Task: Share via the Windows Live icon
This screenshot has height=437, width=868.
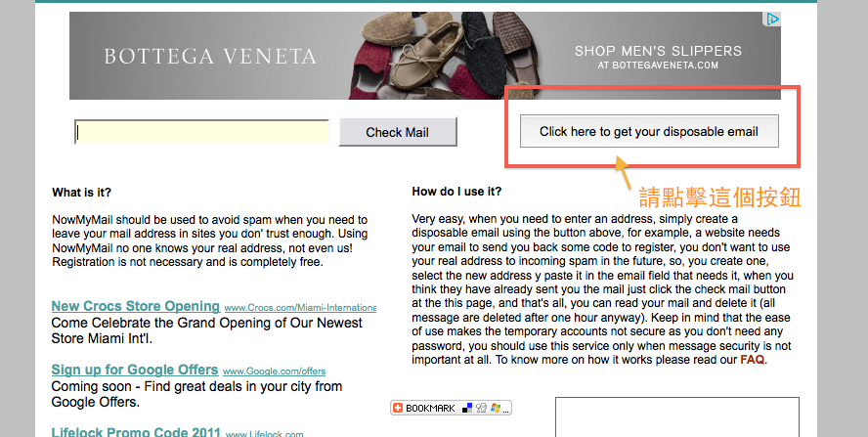Action: (x=495, y=408)
